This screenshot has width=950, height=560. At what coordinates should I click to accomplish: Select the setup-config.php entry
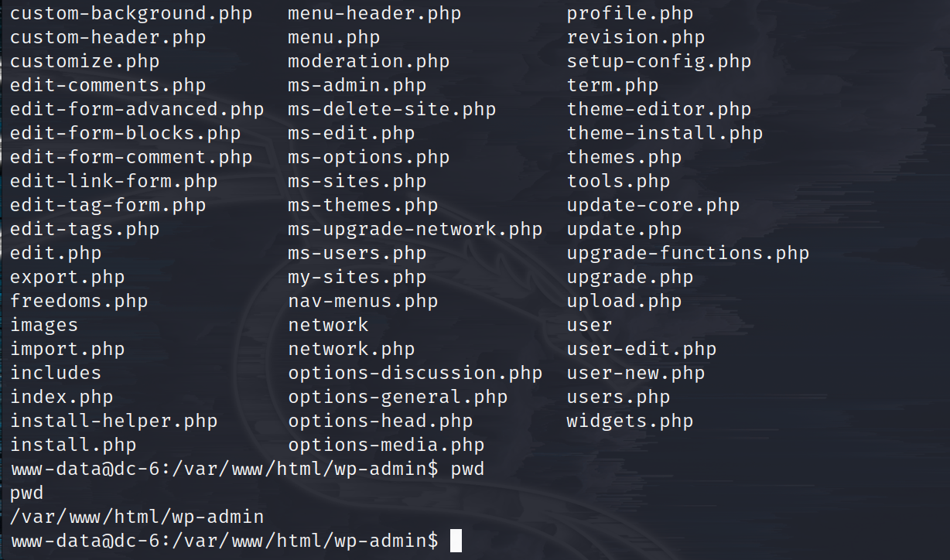[658, 62]
